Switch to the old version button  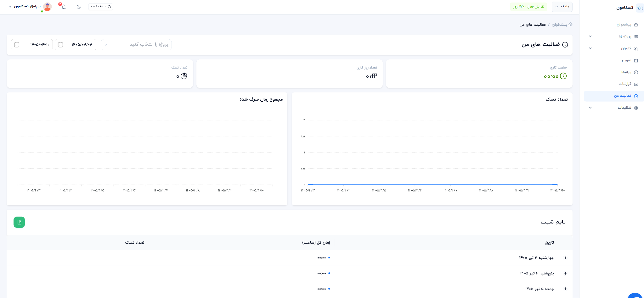coord(101,7)
